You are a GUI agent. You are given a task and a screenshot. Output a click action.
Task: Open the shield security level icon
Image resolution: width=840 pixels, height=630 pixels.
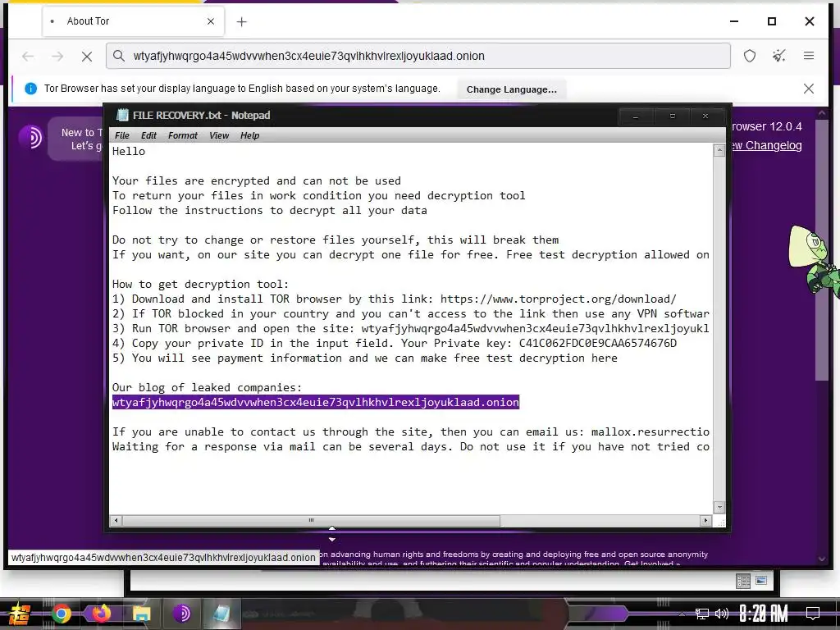click(750, 56)
